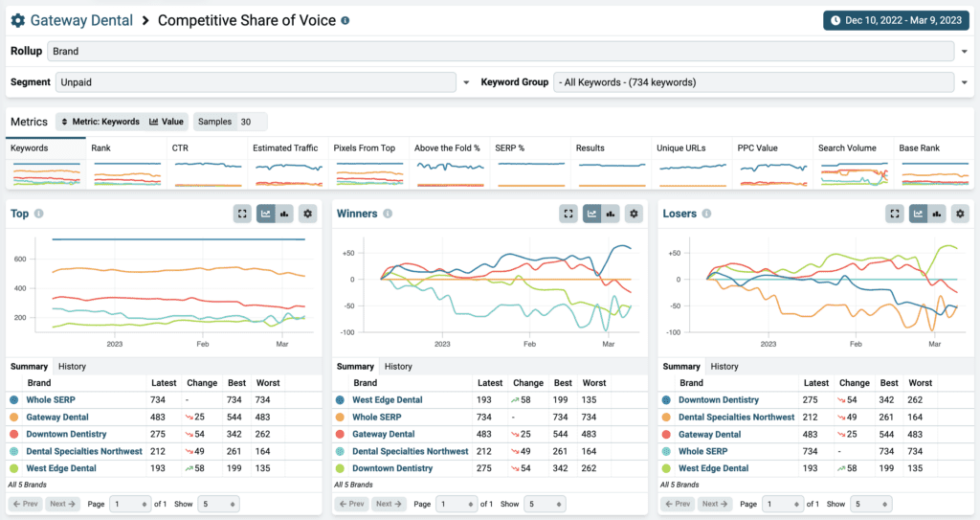Select the PPC Value metric tab

(772, 163)
